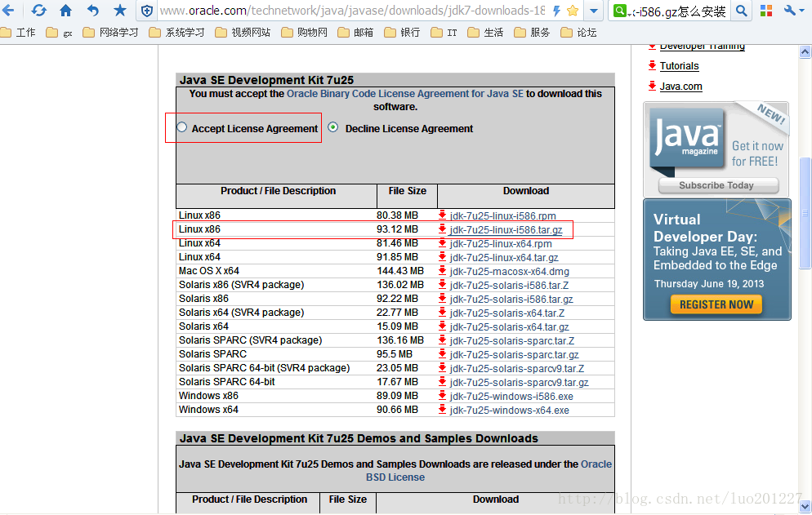The height and width of the screenshot is (515, 812).
Task: Click Subscribe Today on Java magazine ad
Action: click(718, 185)
